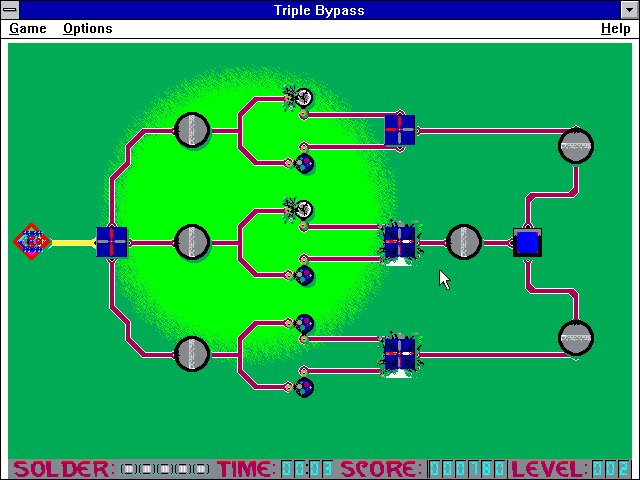Viewport: 640px width, 480px height.
Task: Toggle the gray switch on middle left branch
Action: pyautogui.click(x=192, y=242)
